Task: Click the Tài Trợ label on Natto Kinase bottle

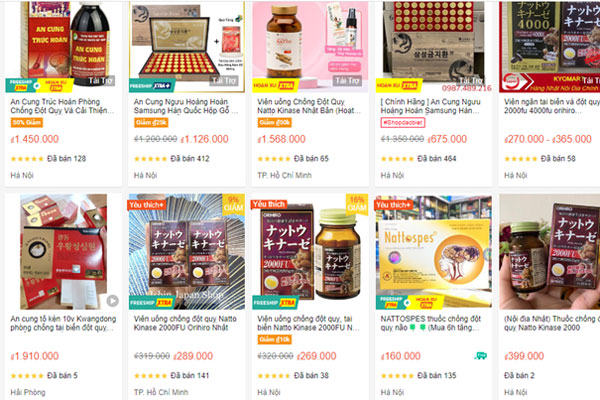Action: (347, 80)
